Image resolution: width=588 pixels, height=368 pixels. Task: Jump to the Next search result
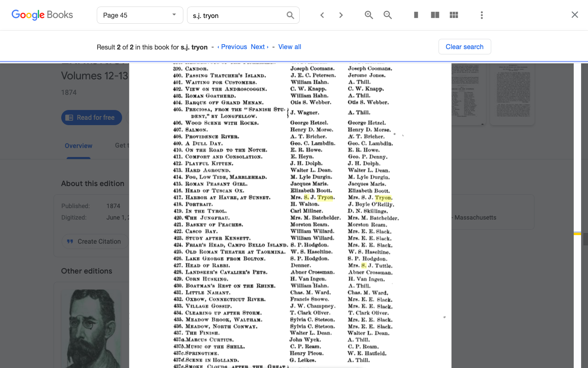click(259, 47)
